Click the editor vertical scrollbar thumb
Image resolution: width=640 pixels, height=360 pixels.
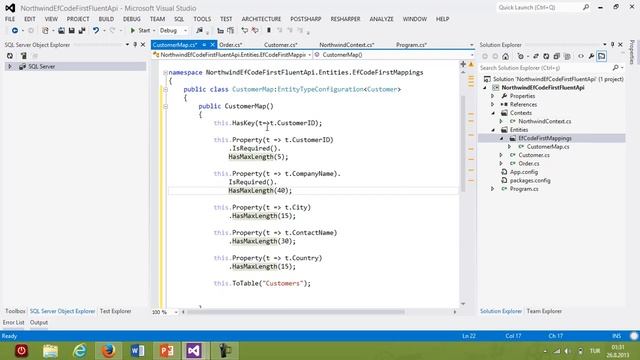(463, 144)
